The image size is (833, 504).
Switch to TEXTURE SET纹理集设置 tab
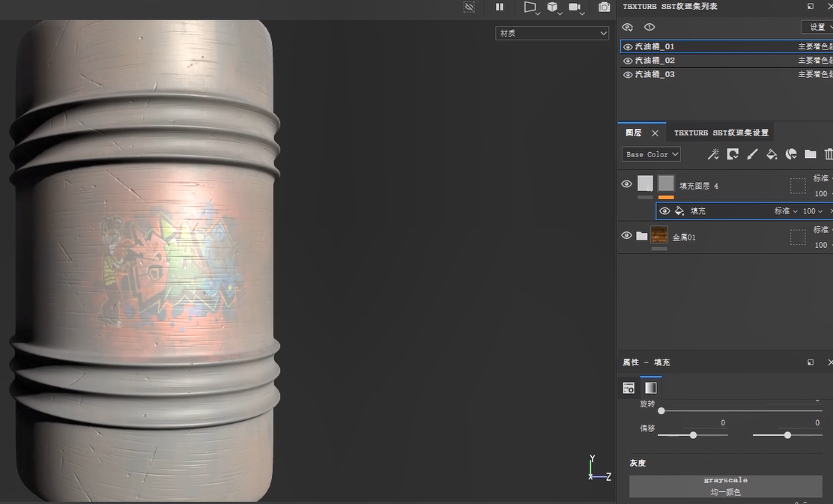pyautogui.click(x=721, y=133)
